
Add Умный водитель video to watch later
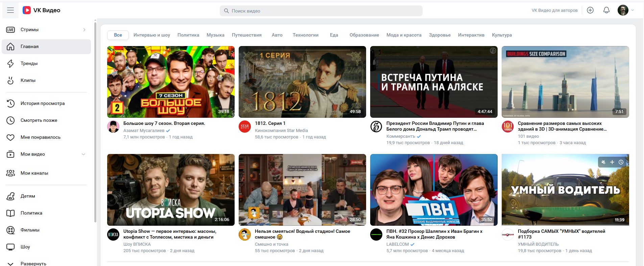click(621, 162)
